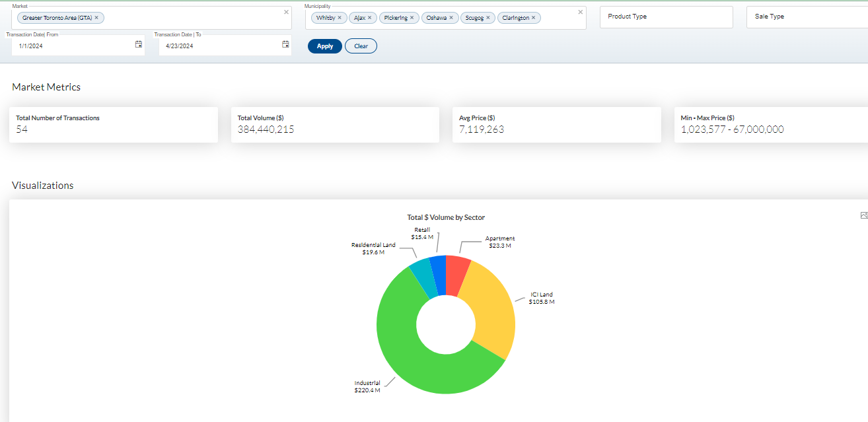Image resolution: width=868 pixels, height=422 pixels.
Task: Remove the Scugog municipality chip
Action: pos(488,18)
